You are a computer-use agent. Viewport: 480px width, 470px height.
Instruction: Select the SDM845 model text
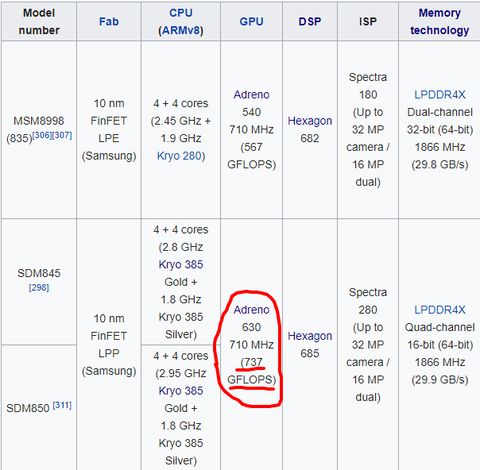pyautogui.click(x=39, y=273)
